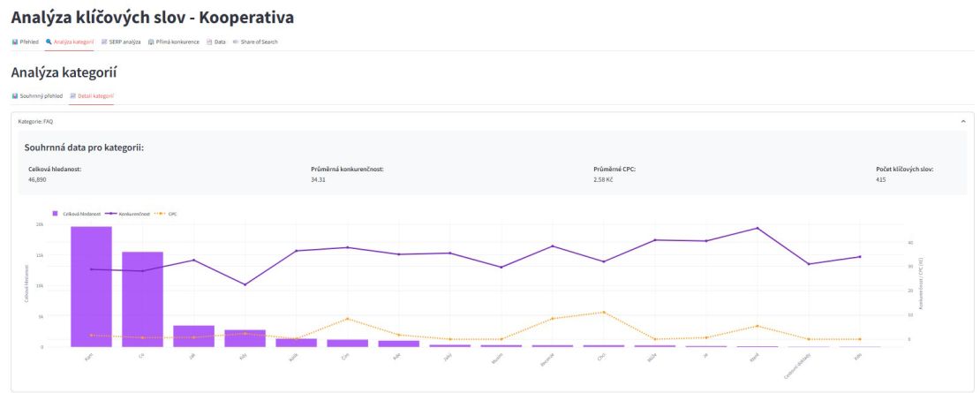The width and height of the screenshot is (980, 393).
Task: Click the second-tallest purple bar
Action: pos(142,299)
